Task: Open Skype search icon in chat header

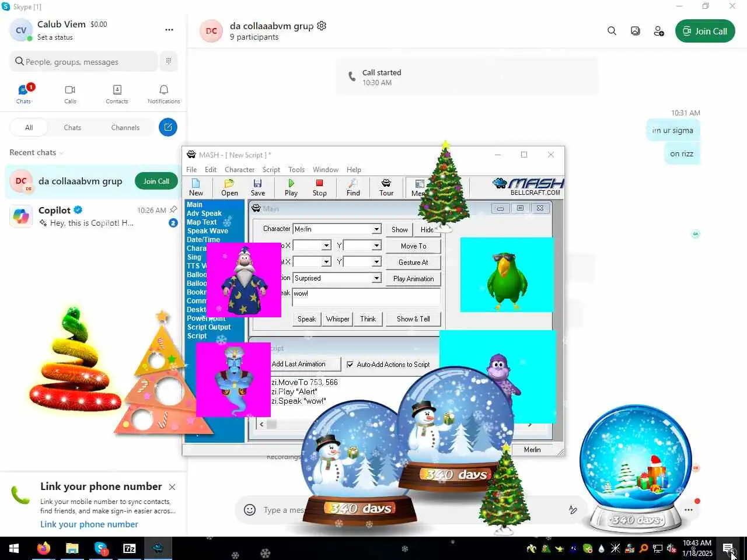Action: [x=612, y=31]
